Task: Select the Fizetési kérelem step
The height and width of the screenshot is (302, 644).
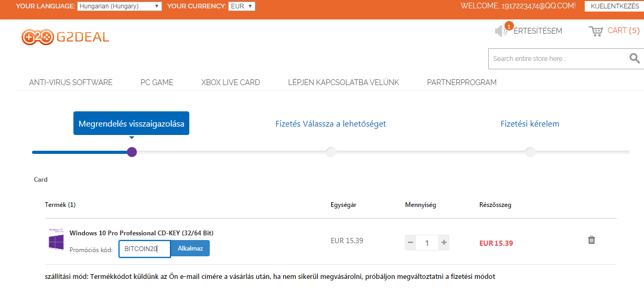Action: (x=530, y=124)
